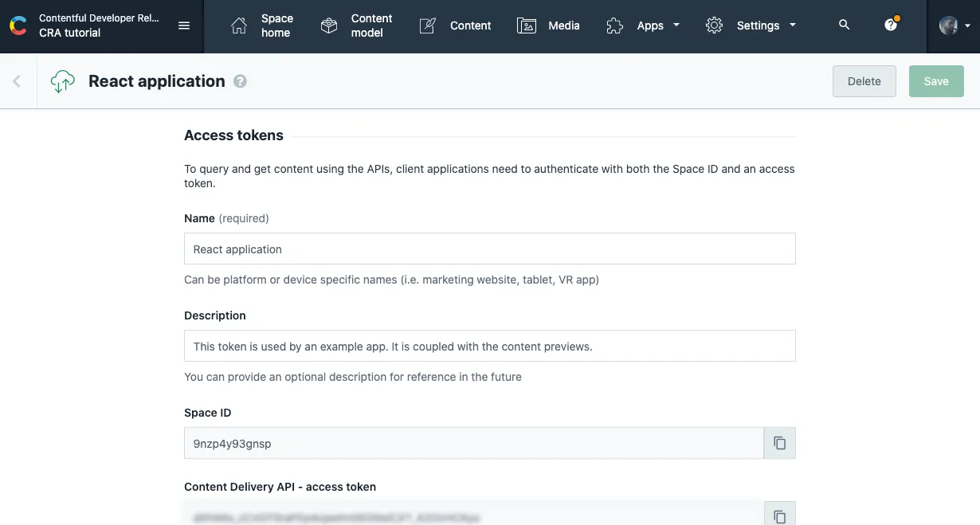Click the 'CRA tutorial' text

[x=70, y=33]
